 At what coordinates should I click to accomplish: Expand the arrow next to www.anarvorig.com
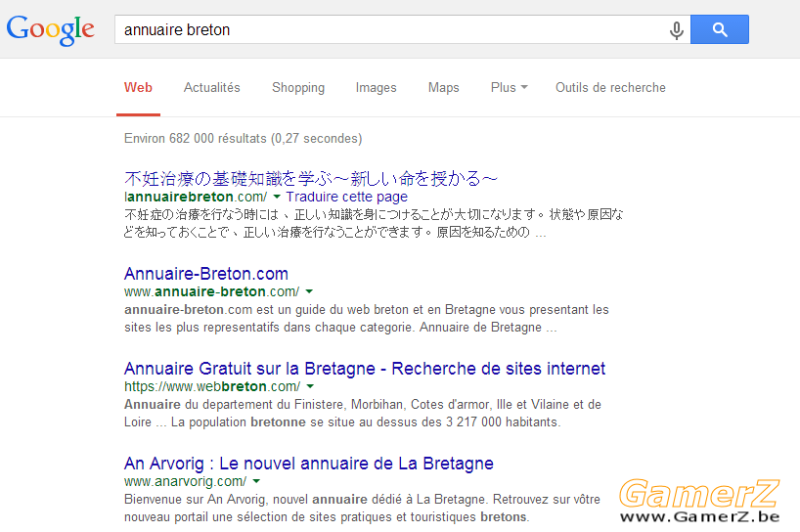(256, 481)
